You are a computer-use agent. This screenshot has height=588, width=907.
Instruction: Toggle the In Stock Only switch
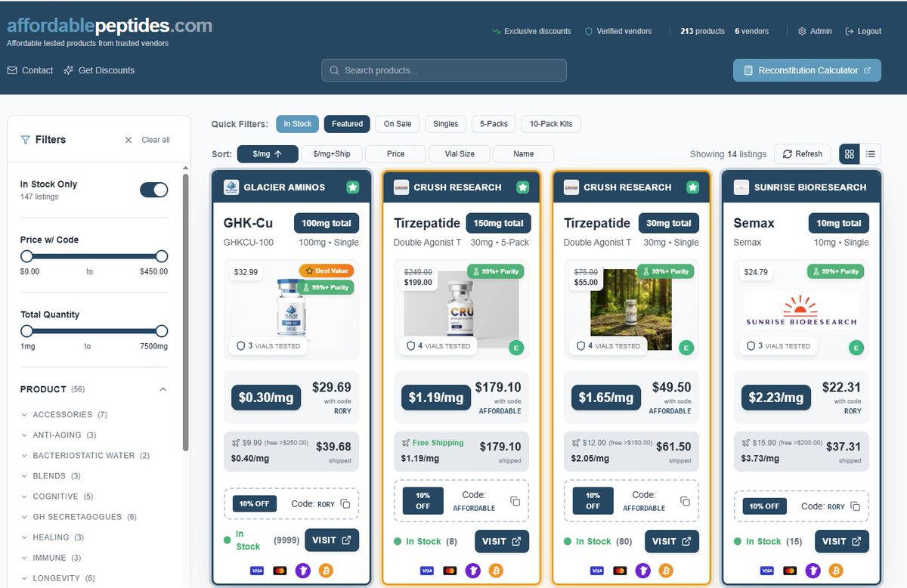click(x=154, y=190)
